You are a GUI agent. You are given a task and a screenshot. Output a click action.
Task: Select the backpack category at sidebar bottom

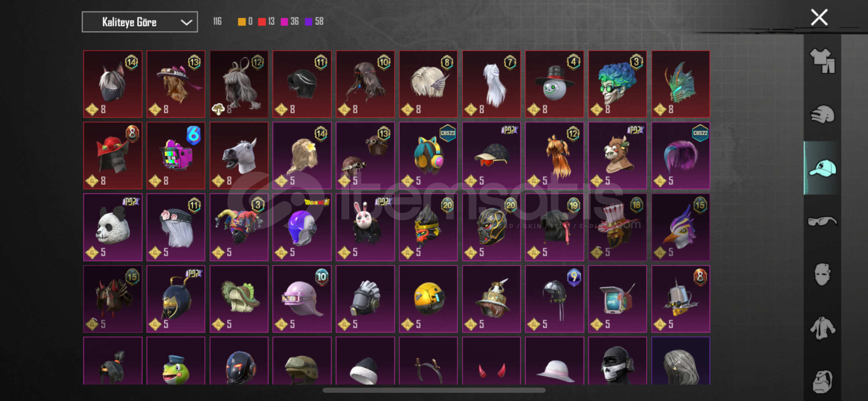pyautogui.click(x=822, y=381)
